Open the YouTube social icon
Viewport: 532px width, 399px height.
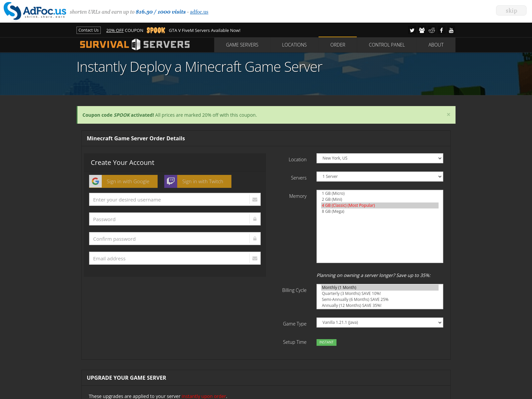click(451, 30)
